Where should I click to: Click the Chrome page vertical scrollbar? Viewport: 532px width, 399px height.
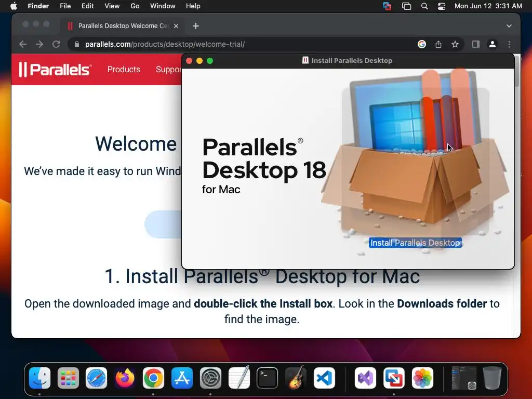point(517,71)
